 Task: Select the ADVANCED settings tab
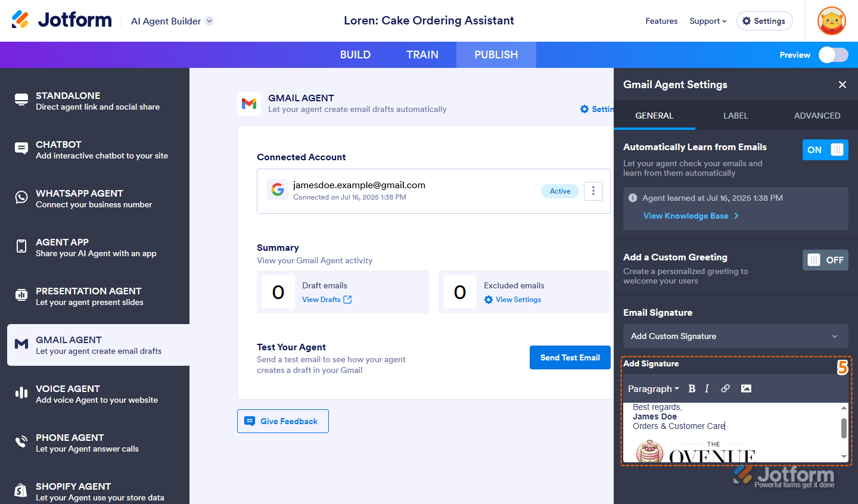(817, 116)
